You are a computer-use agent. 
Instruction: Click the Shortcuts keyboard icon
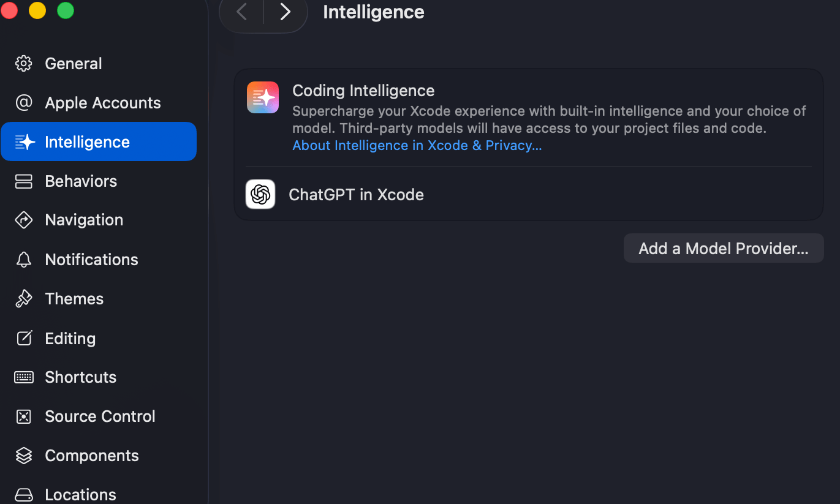[x=24, y=377]
